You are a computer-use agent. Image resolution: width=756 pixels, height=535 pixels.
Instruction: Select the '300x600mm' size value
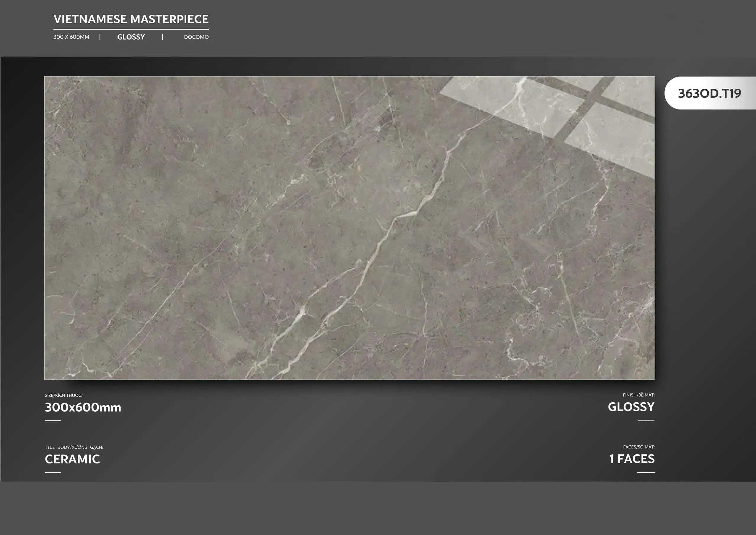83,407
